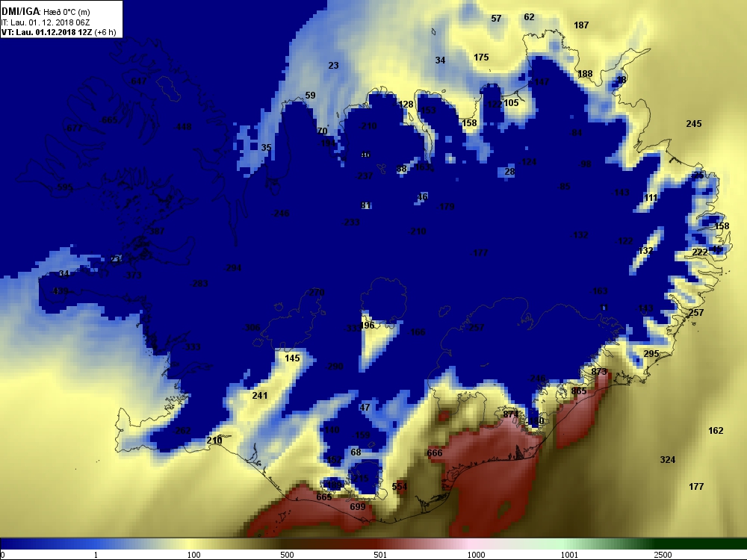Select the map value '233'
This screenshot has width=747, height=560.
coord(352,222)
